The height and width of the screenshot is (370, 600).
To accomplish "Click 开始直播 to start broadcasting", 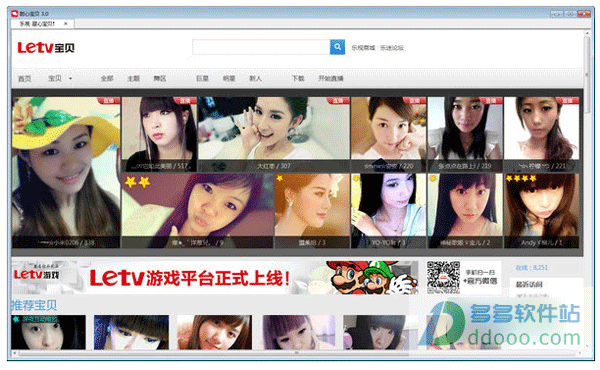I will (331, 78).
